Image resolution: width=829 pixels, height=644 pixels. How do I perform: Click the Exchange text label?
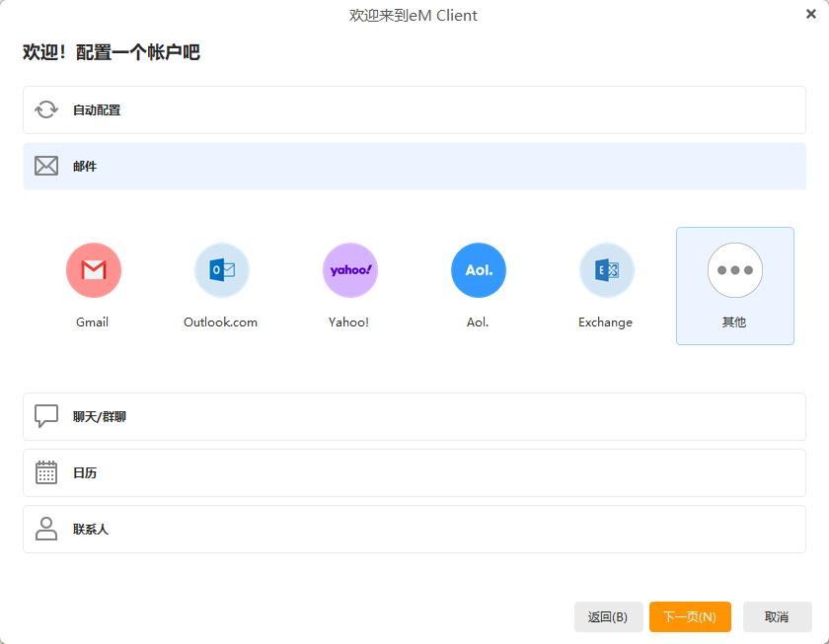[605, 322]
